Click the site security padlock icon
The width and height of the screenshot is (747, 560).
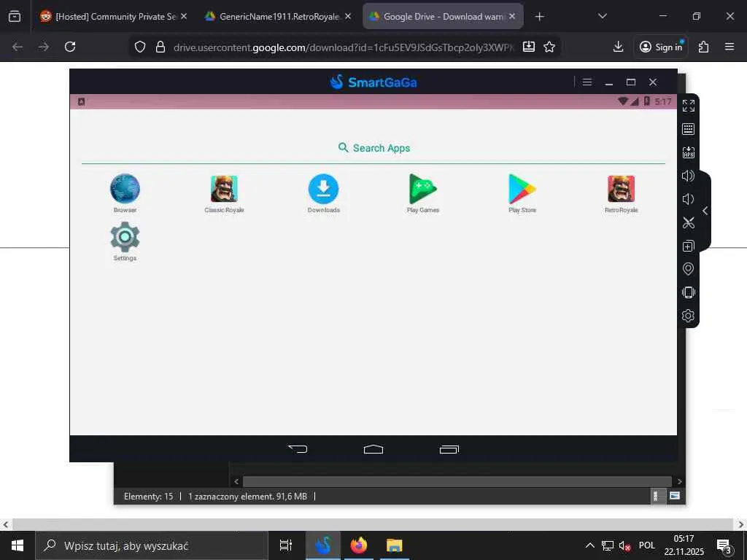click(160, 47)
